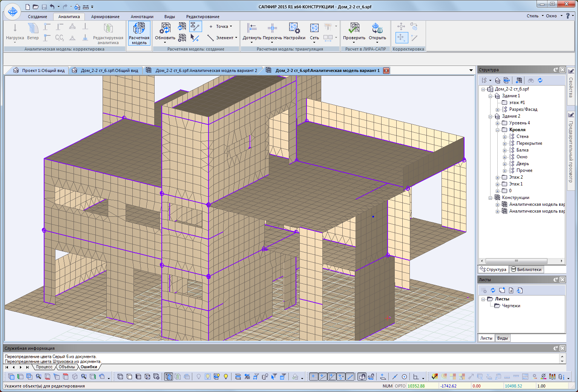
Task: Click refresh icon in Структура panel toolbar
Action: click(x=540, y=80)
